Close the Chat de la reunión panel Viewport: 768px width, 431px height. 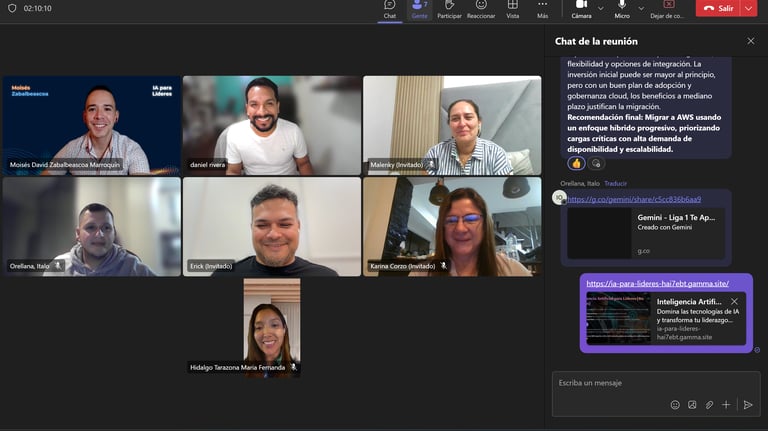coord(751,41)
